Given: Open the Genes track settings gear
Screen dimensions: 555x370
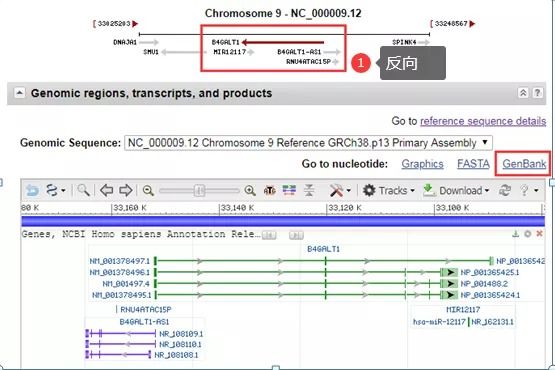Looking at the screenshot, I should point(528,234).
